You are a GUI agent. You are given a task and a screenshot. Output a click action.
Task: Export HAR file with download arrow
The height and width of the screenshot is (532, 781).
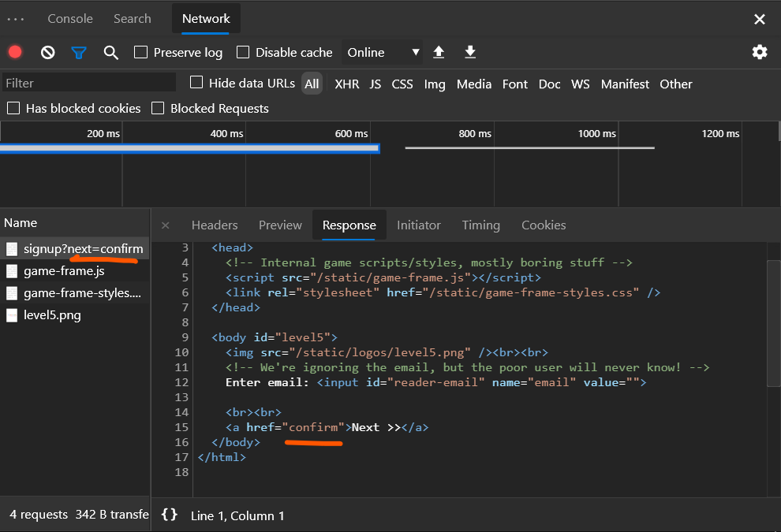click(x=470, y=52)
